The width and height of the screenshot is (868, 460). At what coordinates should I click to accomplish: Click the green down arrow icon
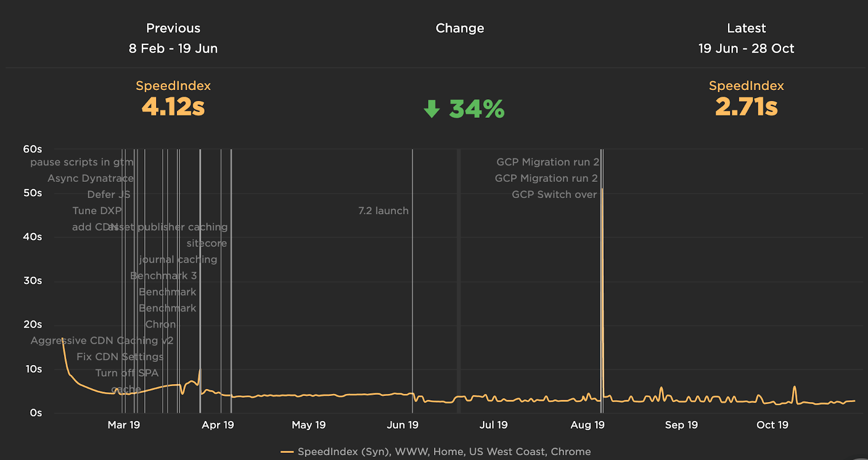[x=432, y=109]
